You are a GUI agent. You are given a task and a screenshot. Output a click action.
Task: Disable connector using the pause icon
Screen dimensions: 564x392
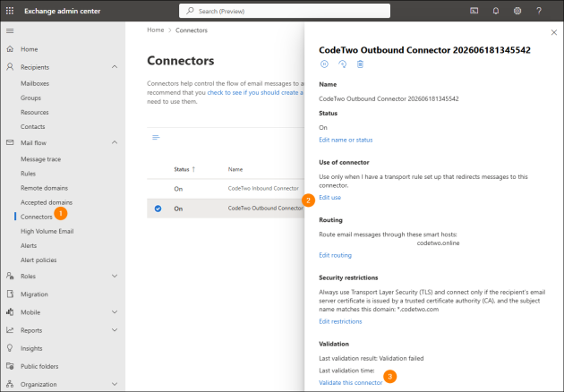click(x=324, y=64)
